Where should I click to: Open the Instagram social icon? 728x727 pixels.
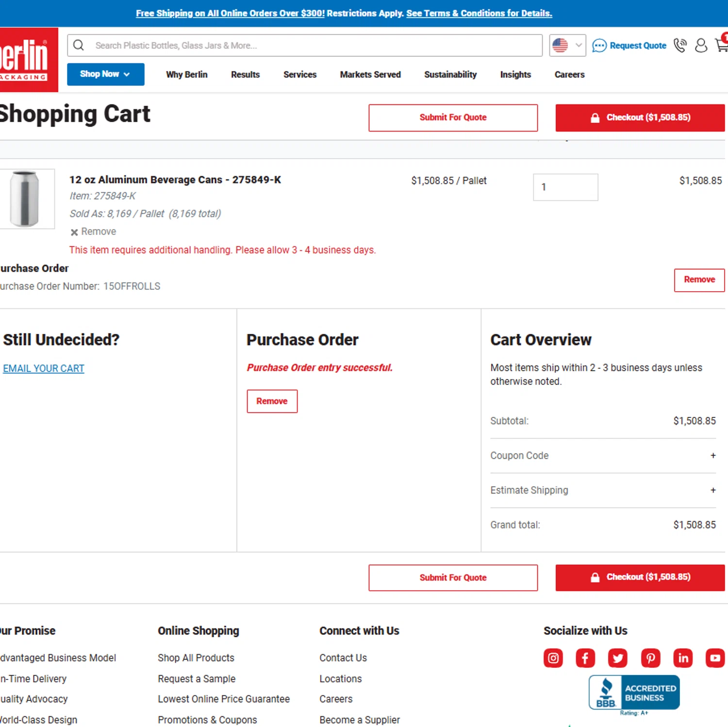553,658
